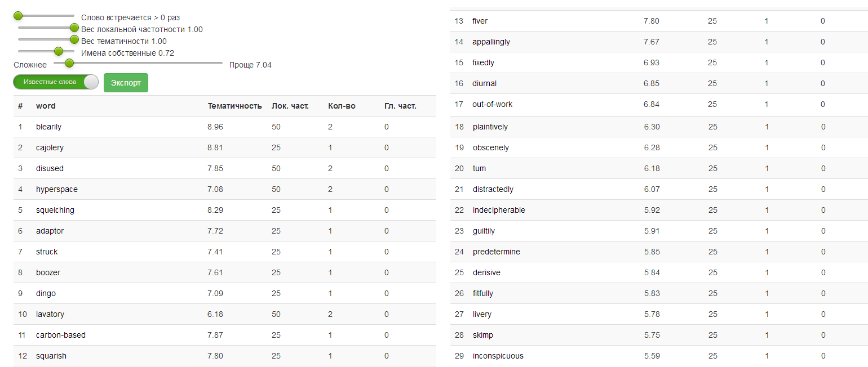Sort by the Кол-во column header
The image size is (868, 367).
point(342,106)
